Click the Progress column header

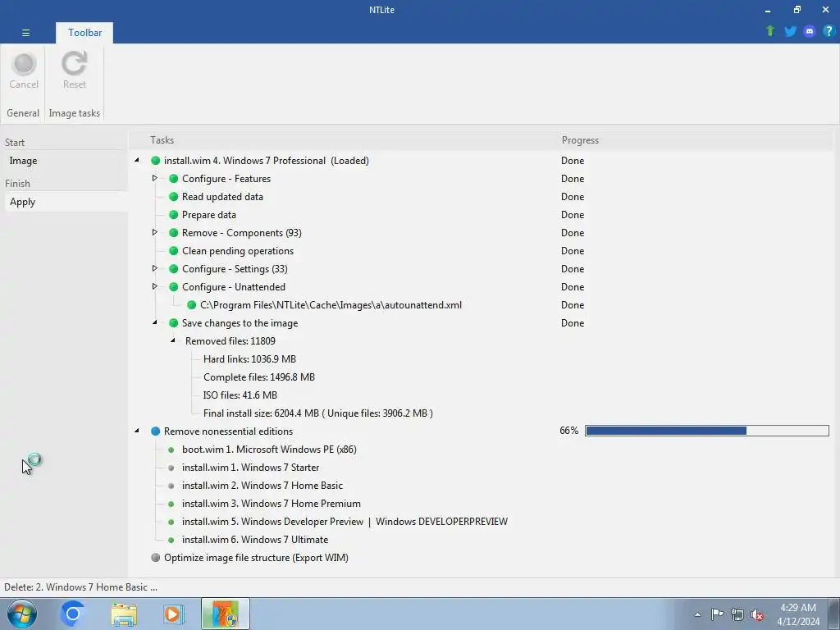(580, 140)
